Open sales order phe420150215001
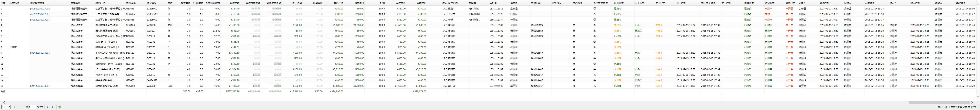 tap(40, 53)
